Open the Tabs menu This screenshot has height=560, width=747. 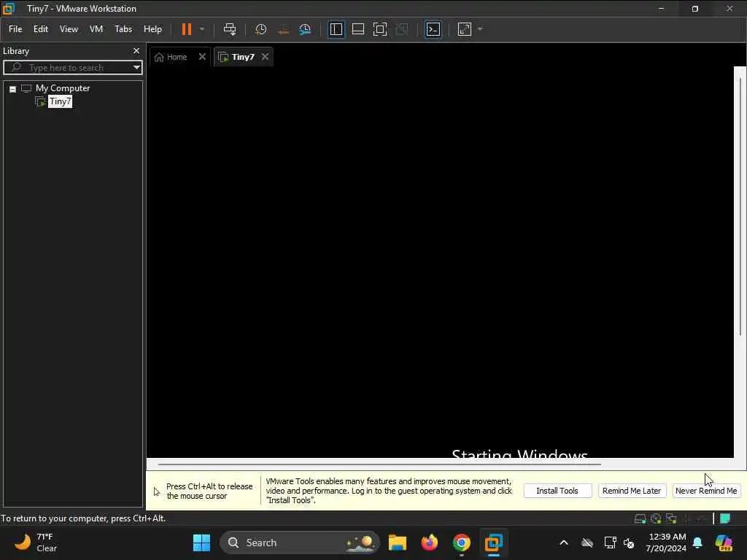point(123,29)
